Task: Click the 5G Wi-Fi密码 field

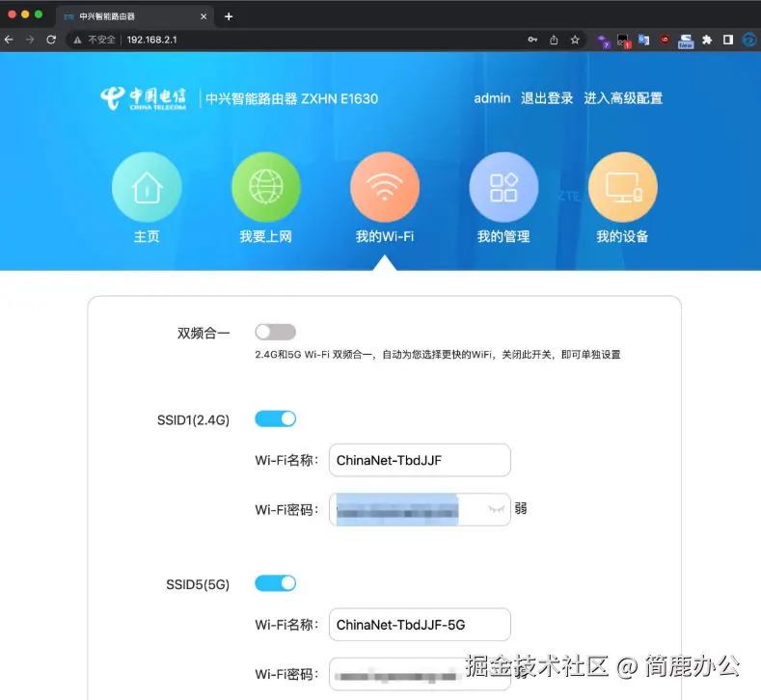Action: tap(420, 674)
